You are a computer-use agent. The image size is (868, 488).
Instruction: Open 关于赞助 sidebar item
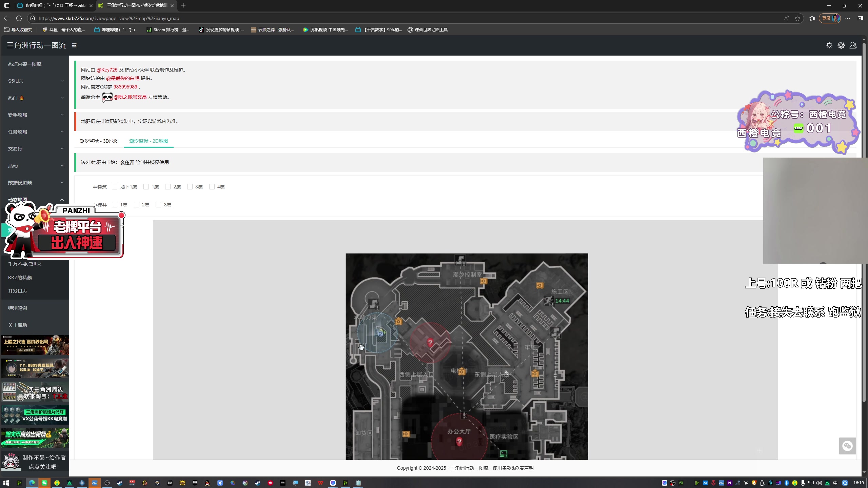(x=35, y=325)
